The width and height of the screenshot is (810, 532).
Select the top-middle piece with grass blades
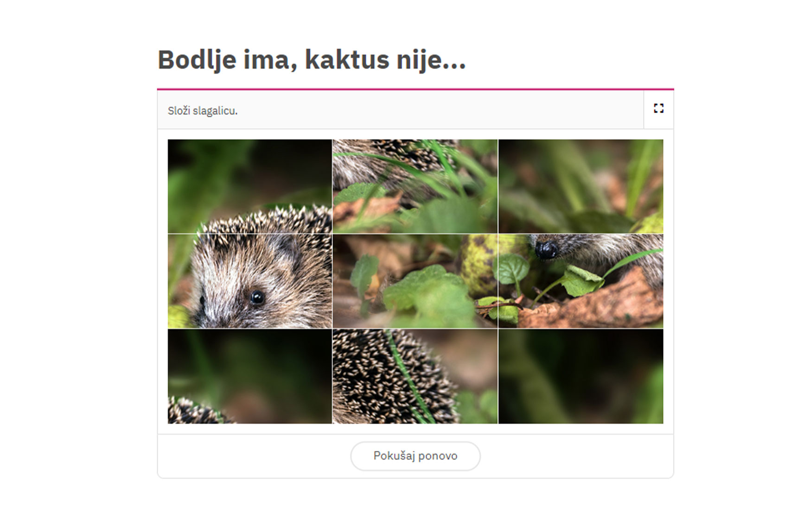tap(415, 186)
